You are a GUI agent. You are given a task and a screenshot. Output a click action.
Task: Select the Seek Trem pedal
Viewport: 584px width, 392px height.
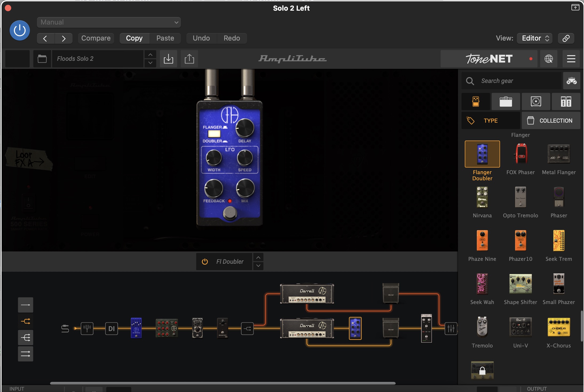pyautogui.click(x=559, y=241)
